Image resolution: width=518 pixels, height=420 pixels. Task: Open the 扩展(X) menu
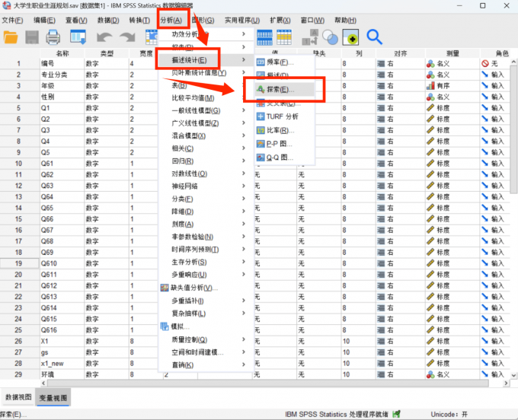[280, 21]
